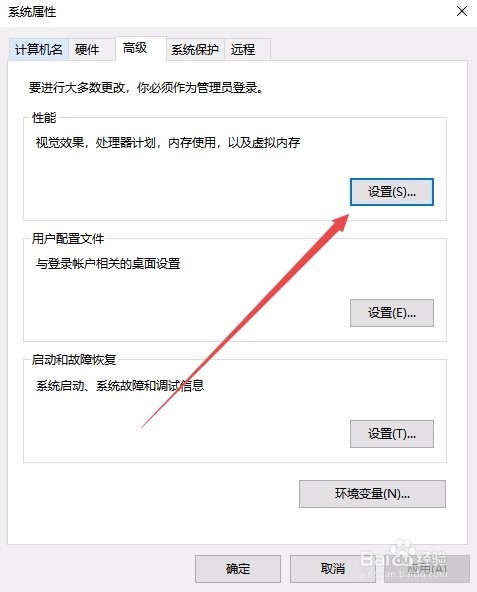
Task: Click the 系统属性 title bar text
Action: (32, 12)
